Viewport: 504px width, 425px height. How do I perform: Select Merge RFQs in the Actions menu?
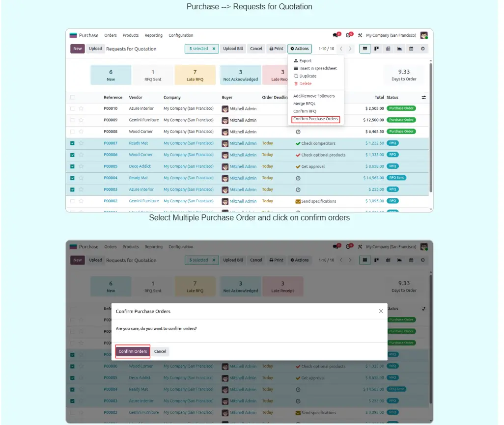click(304, 104)
